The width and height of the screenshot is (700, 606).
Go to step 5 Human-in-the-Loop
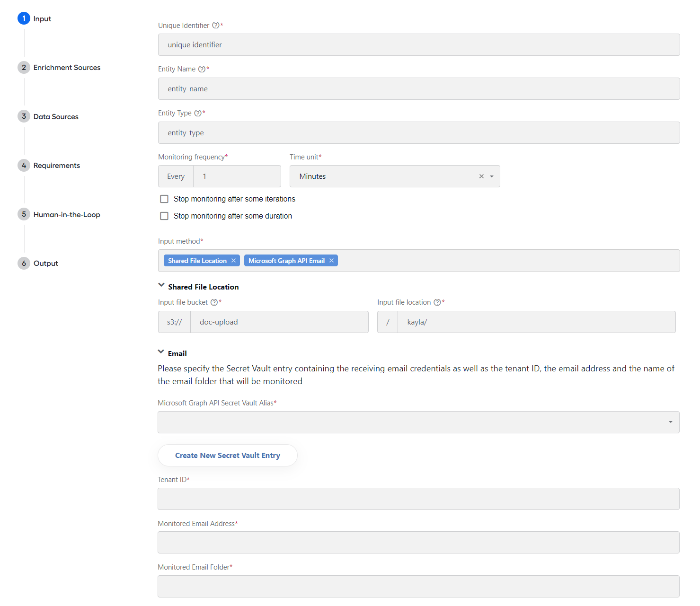point(59,214)
